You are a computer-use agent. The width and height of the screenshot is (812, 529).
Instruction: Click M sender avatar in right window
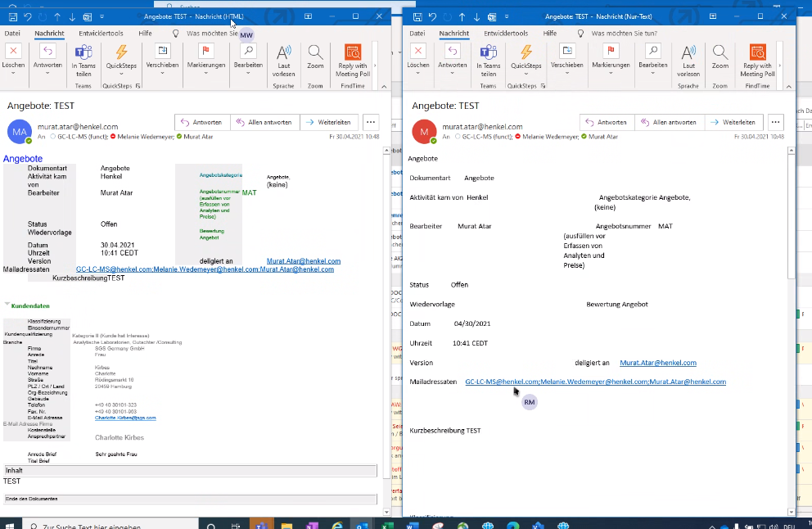pyautogui.click(x=424, y=132)
